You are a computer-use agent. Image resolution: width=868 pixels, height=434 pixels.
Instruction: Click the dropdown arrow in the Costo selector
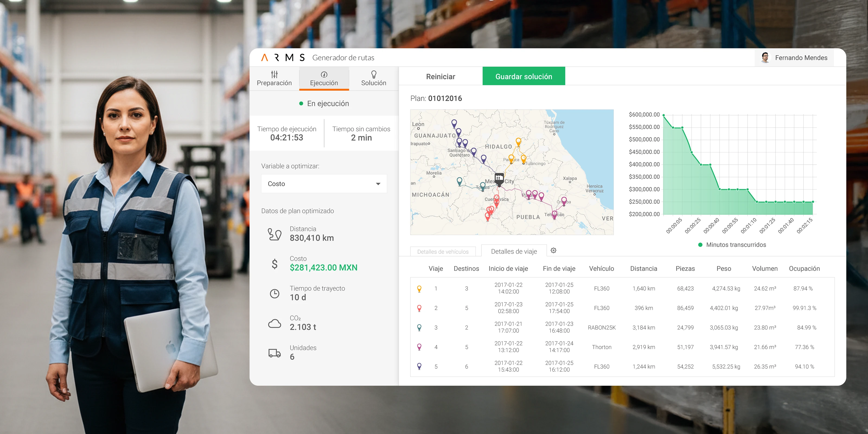pyautogui.click(x=378, y=184)
